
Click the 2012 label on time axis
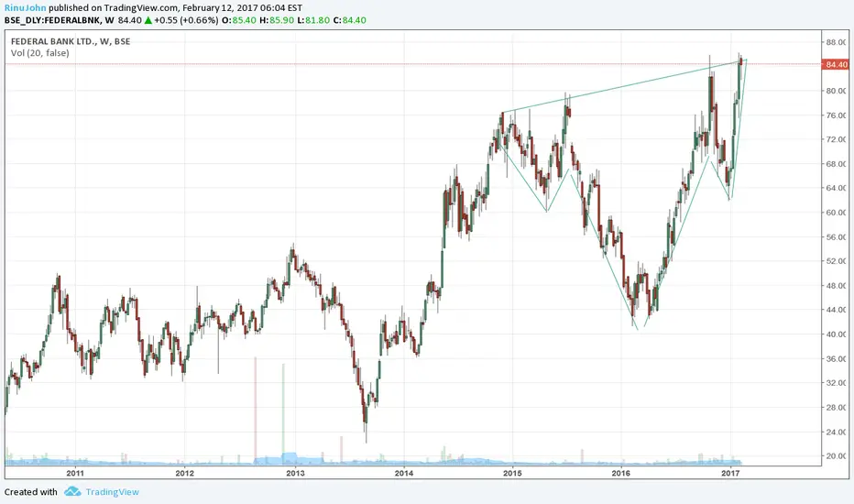[184, 473]
